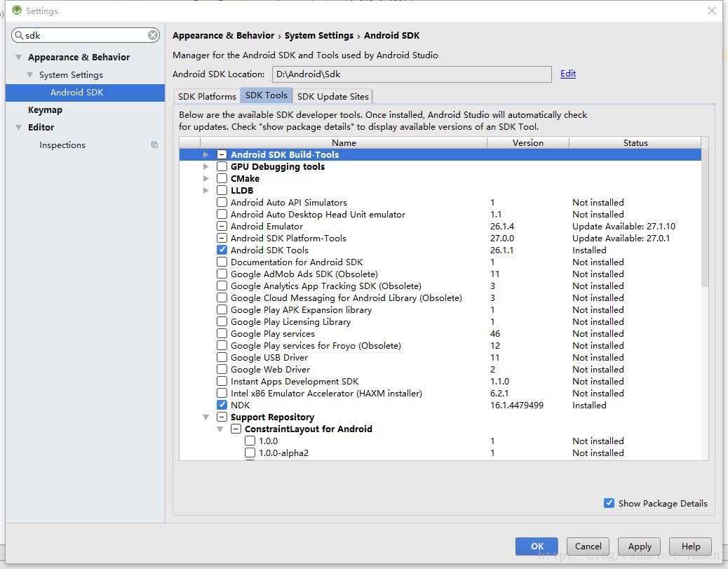This screenshot has height=569, width=728.
Task: Enable Intel x86 Emulator Accelerator checkbox
Action: (222, 393)
